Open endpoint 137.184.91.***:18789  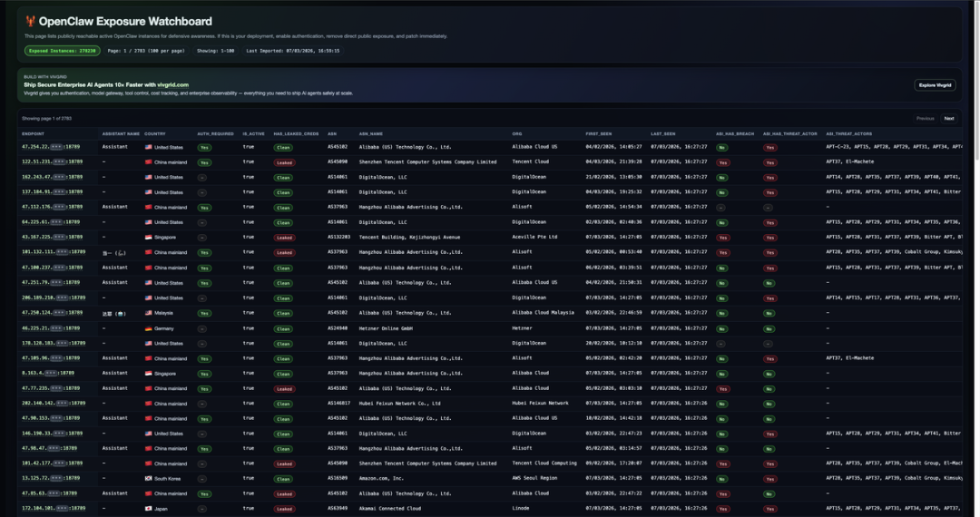pyautogui.click(x=52, y=191)
